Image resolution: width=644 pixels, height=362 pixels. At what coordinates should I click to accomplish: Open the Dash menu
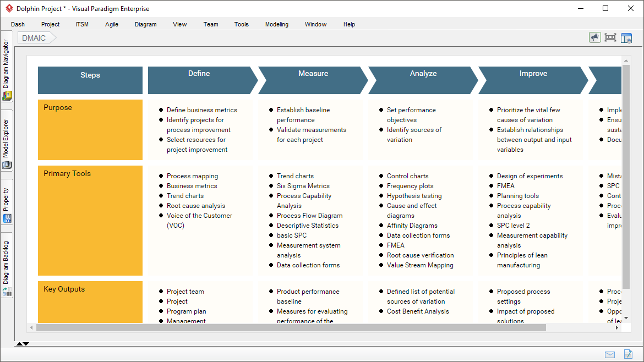(18, 24)
